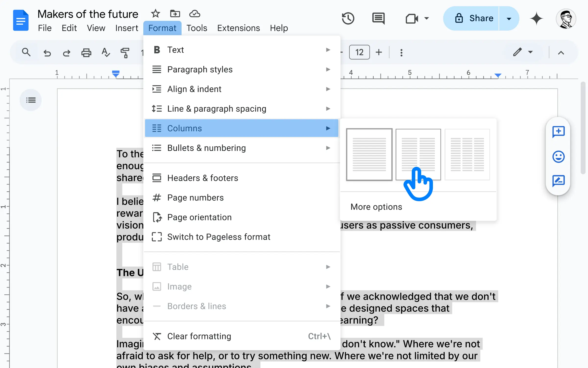Select two-column layout option
588x368 pixels.
point(418,154)
